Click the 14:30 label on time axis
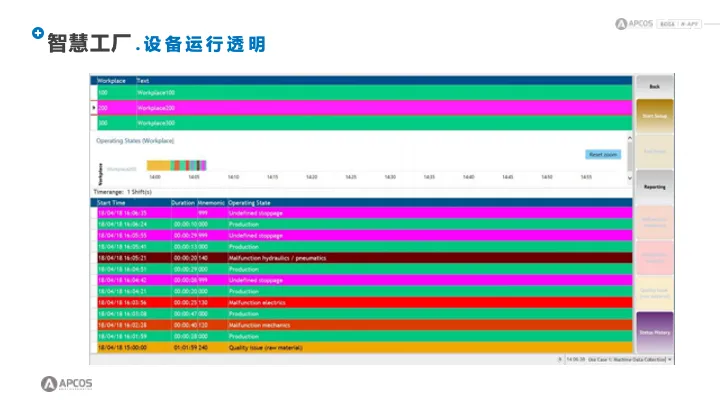 tap(390, 177)
